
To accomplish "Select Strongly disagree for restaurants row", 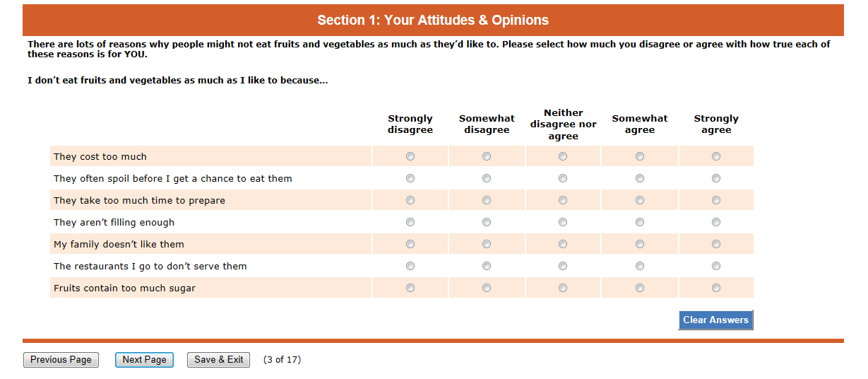I will [x=410, y=266].
